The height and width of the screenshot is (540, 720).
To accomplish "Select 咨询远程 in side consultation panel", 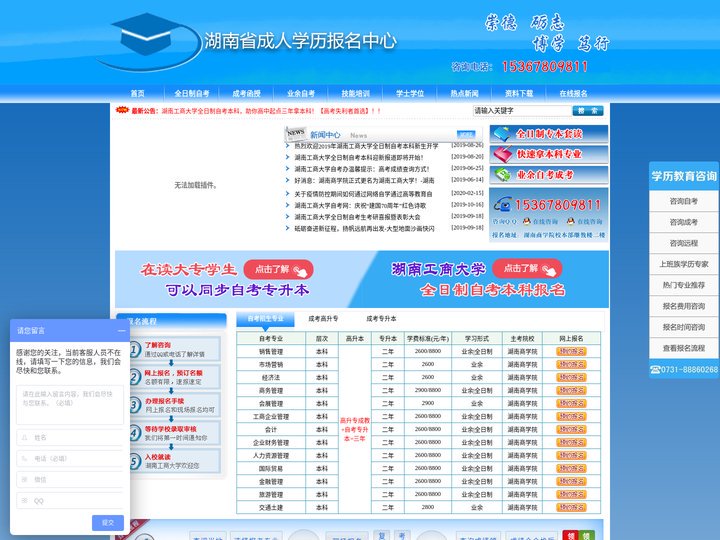I will pos(684,243).
